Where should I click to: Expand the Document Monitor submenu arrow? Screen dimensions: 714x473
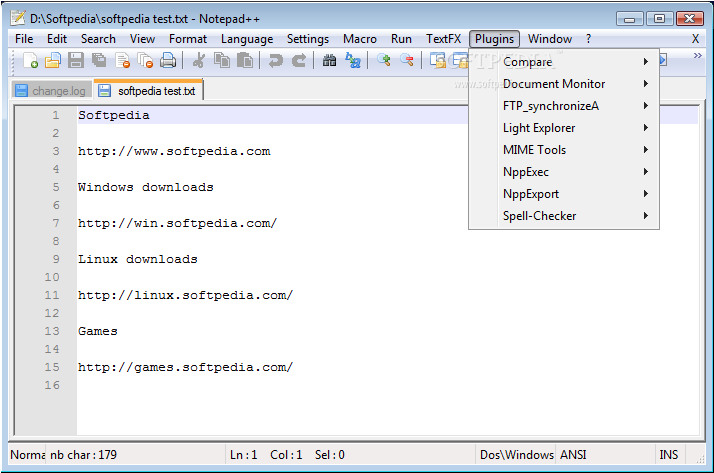pyautogui.click(x=646, y=83)
